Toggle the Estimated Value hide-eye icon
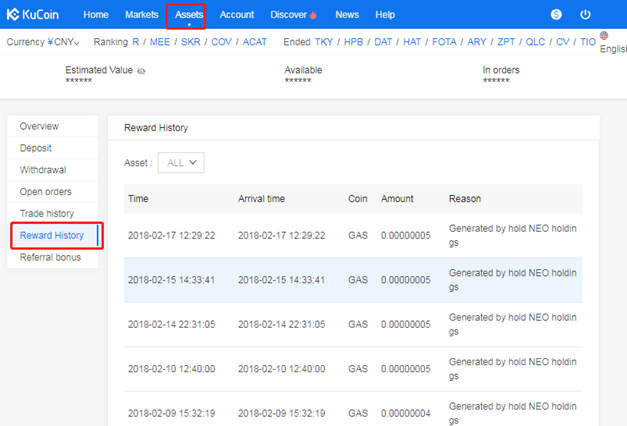The height and width of the screenshot is (426, 627). [x=141, y=71]
